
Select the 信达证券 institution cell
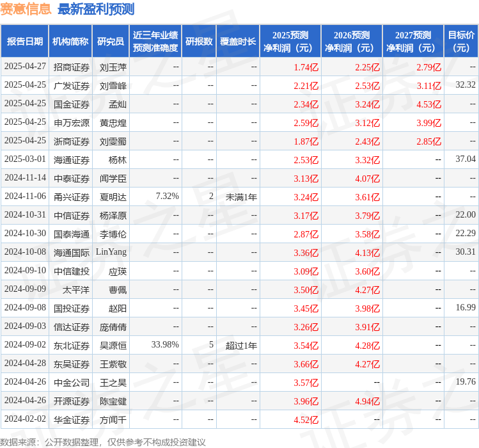pos(72,327)
